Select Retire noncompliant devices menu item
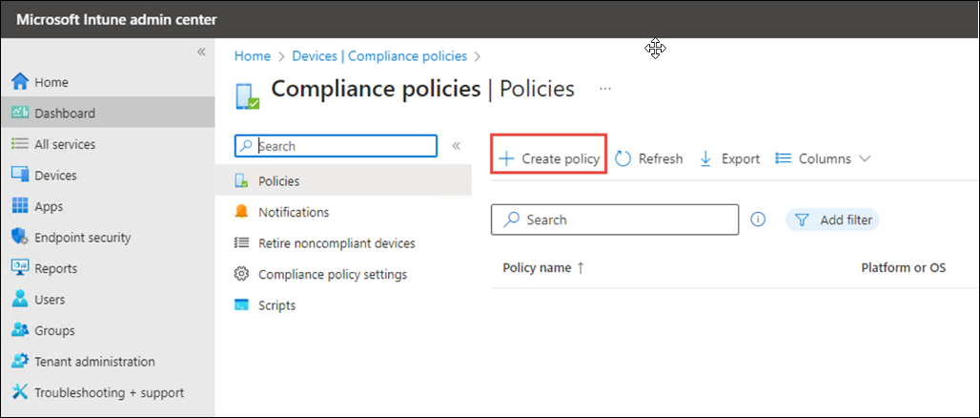 [x=337, y=243]
